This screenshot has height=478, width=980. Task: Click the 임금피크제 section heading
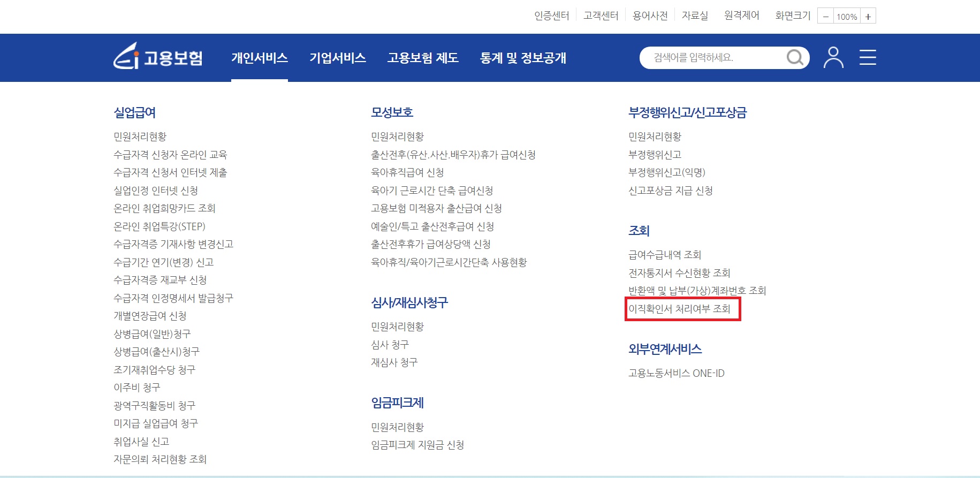tap(397, 403)
